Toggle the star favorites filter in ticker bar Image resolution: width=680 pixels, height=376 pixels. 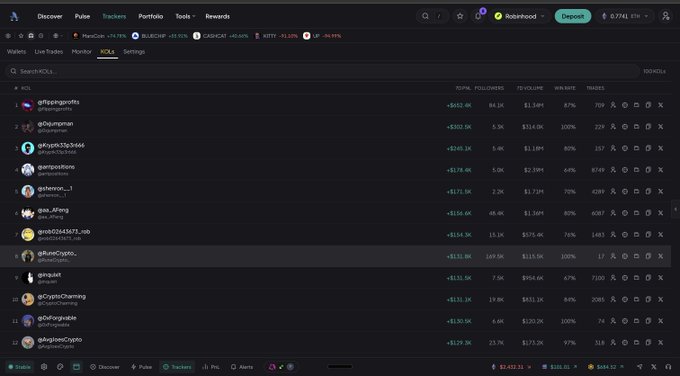click(x=20, y=36)
